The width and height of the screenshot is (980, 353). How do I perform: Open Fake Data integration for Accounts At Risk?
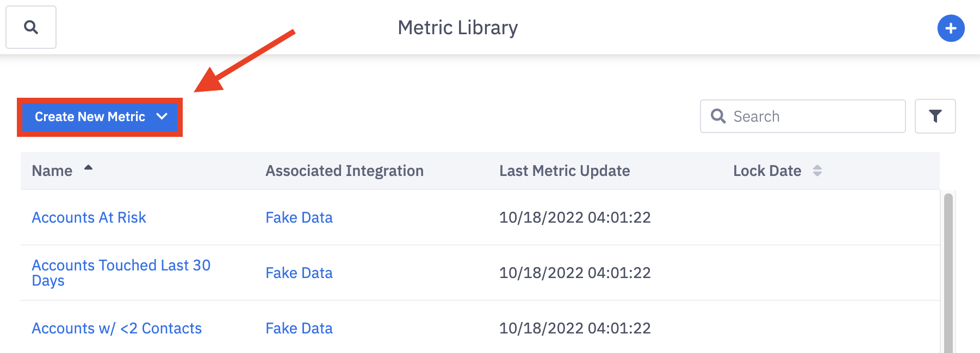299,217
